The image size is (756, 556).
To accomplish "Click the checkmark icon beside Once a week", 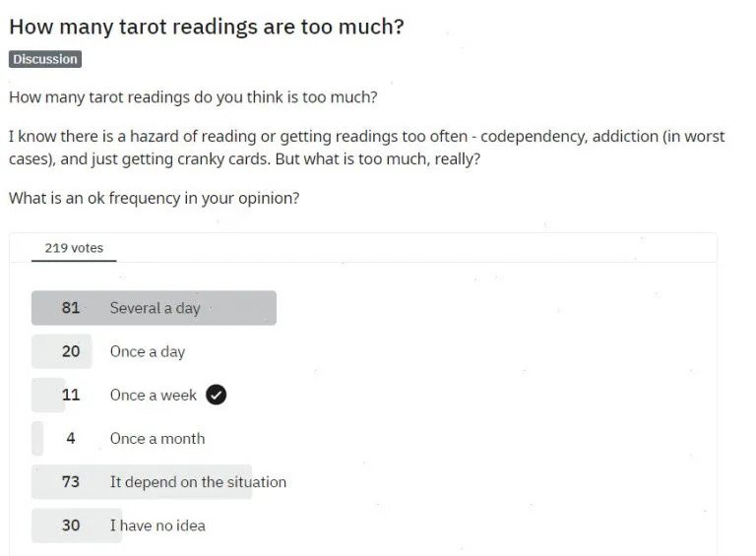I will (x=216, y=395).
